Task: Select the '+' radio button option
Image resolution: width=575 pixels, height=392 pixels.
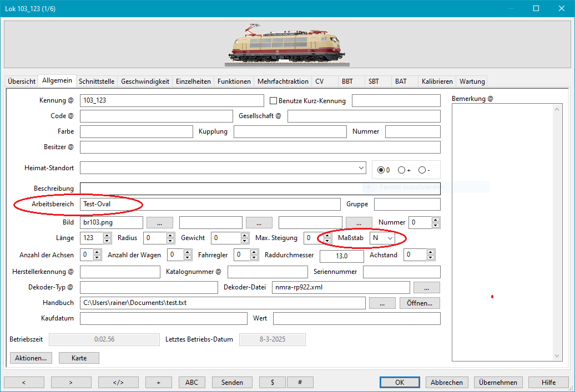Action: pos(401,170)
